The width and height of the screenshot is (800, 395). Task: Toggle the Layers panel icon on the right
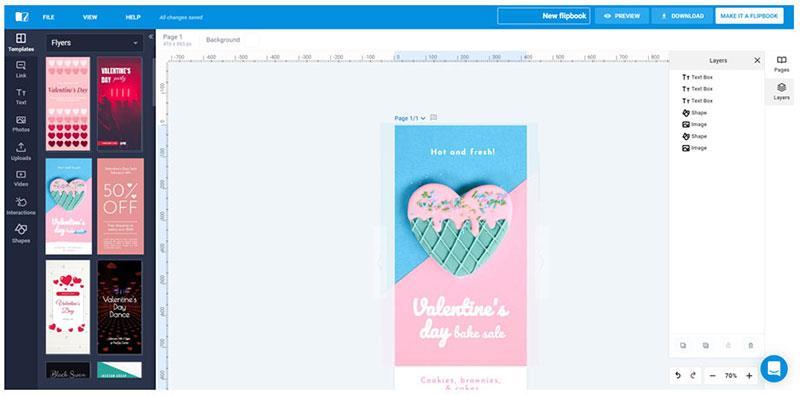click(x=781, y=91)
